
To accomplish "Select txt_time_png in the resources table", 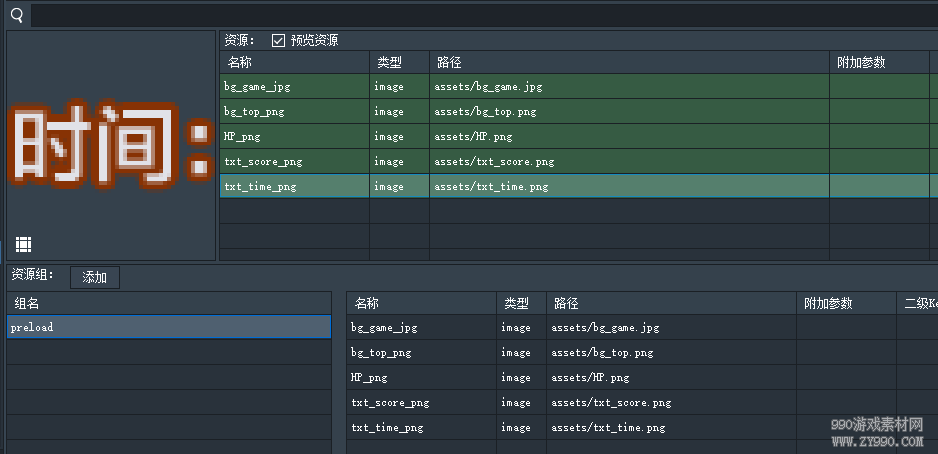I will [260, 187].
